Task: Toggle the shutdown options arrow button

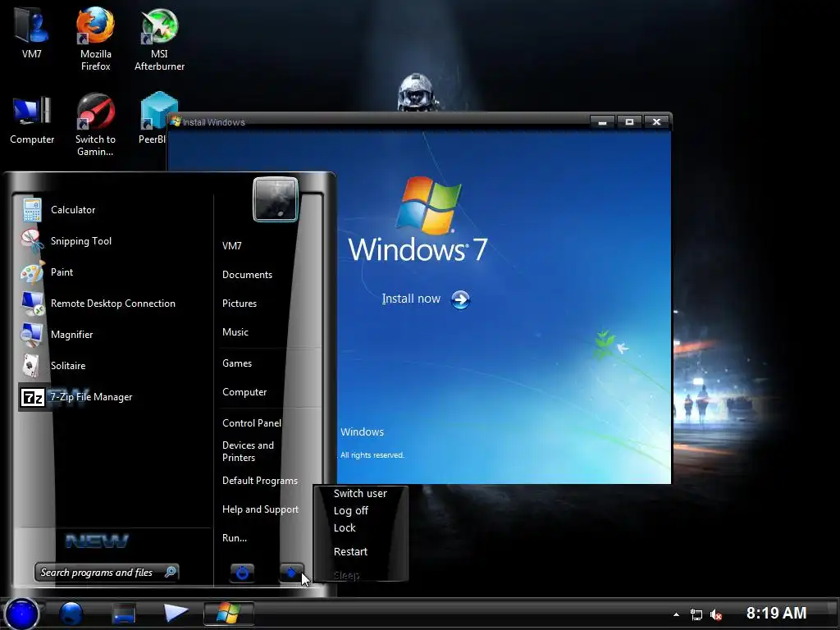Action: tap(291, 573)
